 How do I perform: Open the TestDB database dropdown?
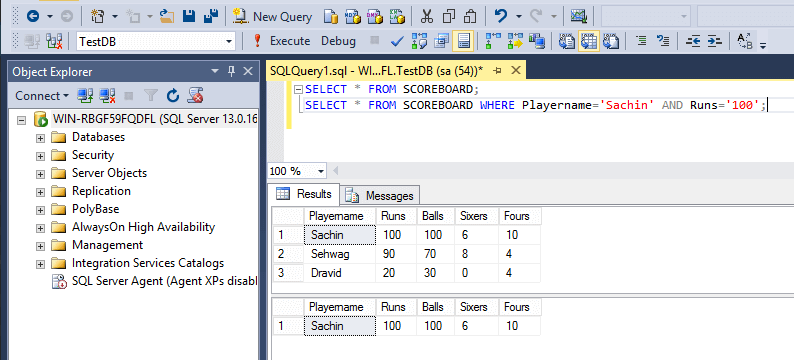[229, 42]
